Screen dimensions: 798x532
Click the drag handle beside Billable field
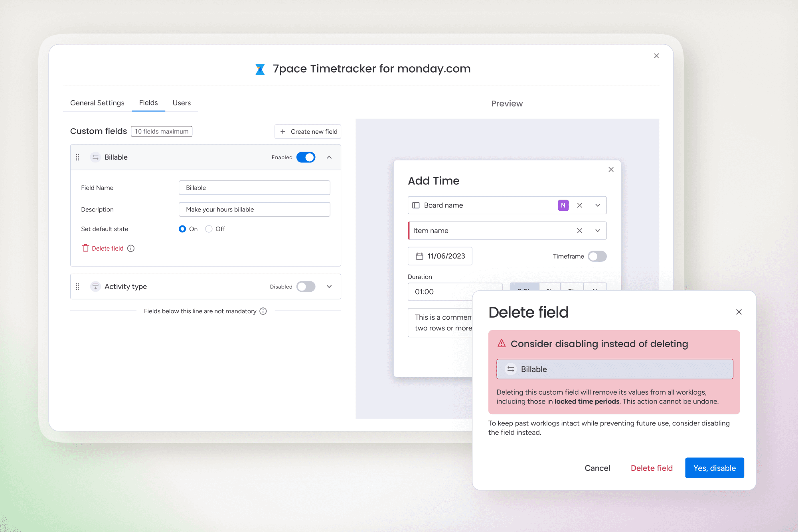click(77, 157)
